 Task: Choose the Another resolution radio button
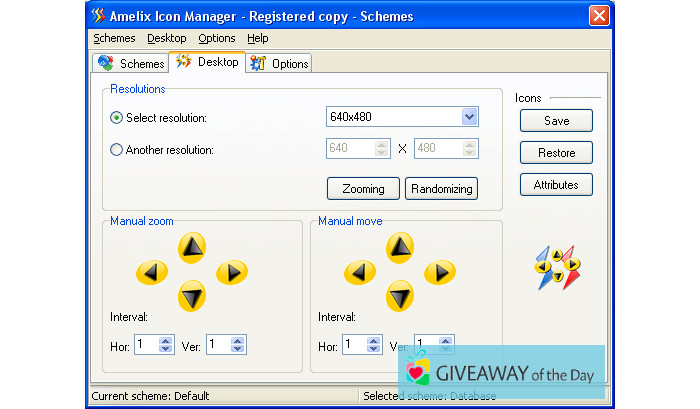(x=116, y=149)
